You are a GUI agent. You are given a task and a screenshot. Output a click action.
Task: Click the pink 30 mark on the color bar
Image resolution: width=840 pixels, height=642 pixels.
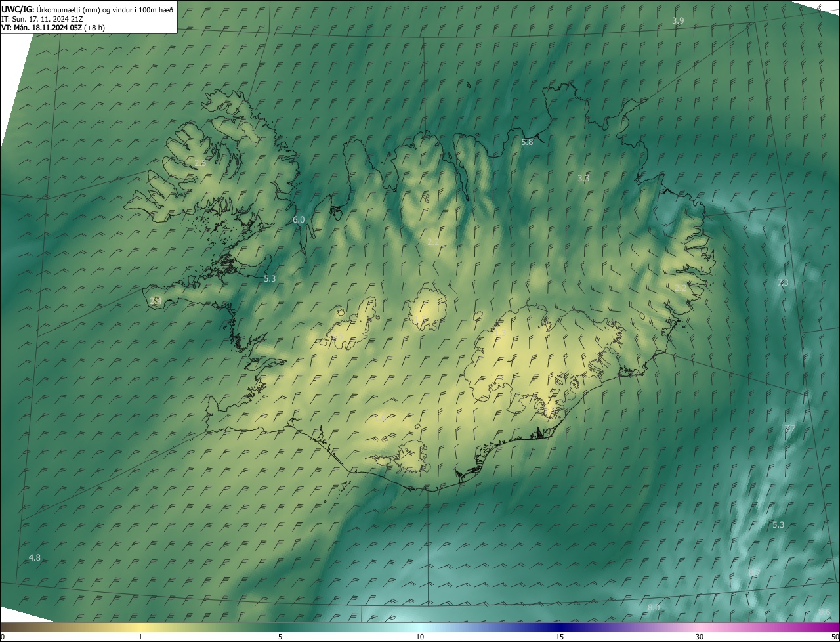pos(700,637)
